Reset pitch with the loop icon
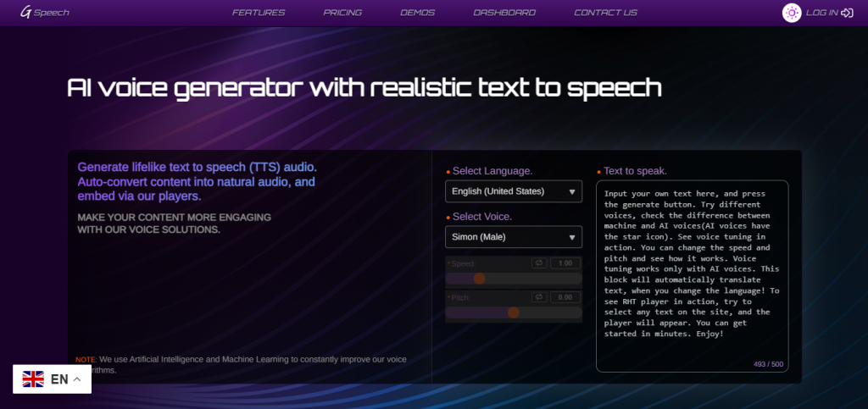The image size is (868, 409). pos(539,297)
